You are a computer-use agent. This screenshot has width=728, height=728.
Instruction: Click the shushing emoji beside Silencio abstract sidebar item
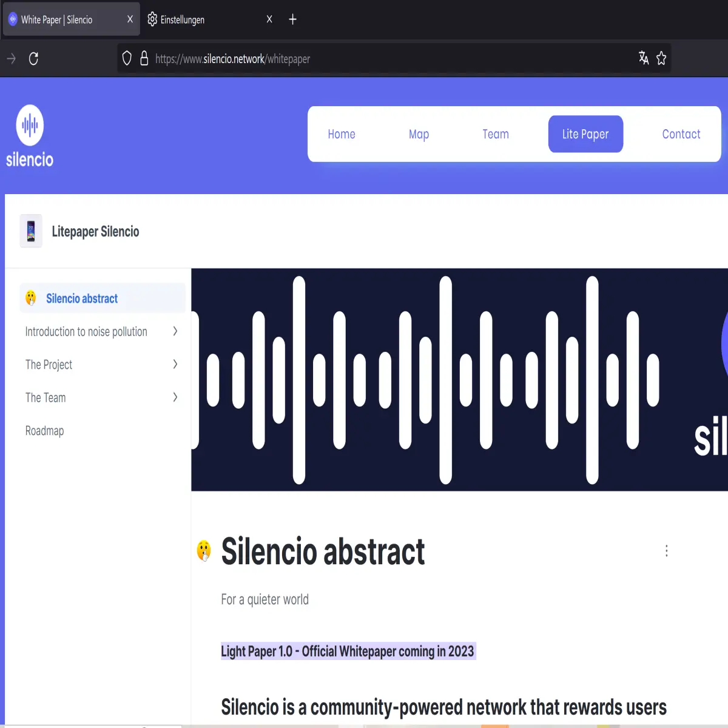click(x=31, y=298)
